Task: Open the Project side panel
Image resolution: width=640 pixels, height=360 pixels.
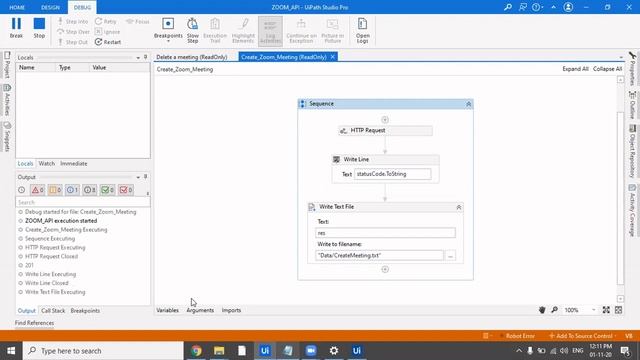Action: (x=7, y=64)
